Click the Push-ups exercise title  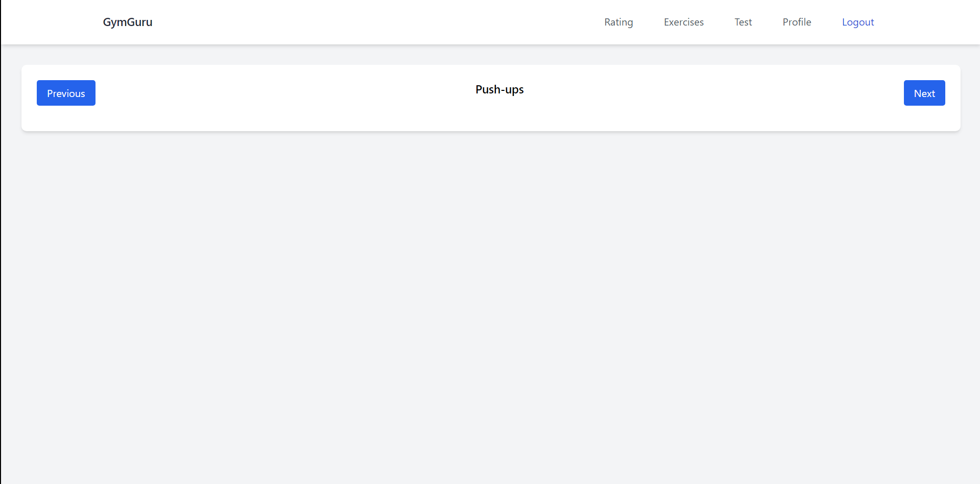tap(499, 89)
